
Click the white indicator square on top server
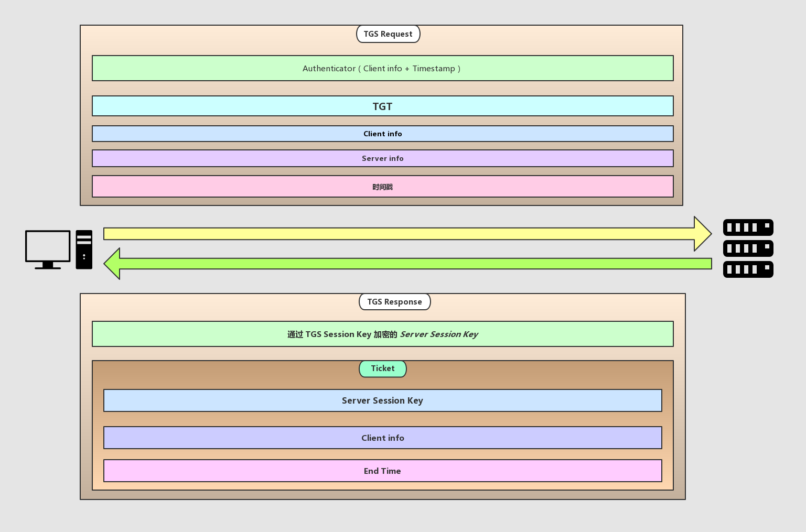(x=767, y=225)
